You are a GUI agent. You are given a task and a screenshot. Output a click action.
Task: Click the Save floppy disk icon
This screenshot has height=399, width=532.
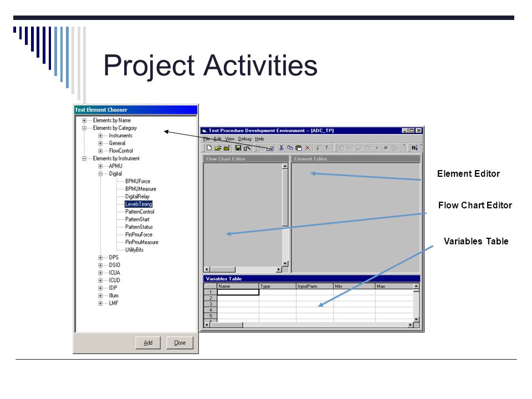click(238, 148)
